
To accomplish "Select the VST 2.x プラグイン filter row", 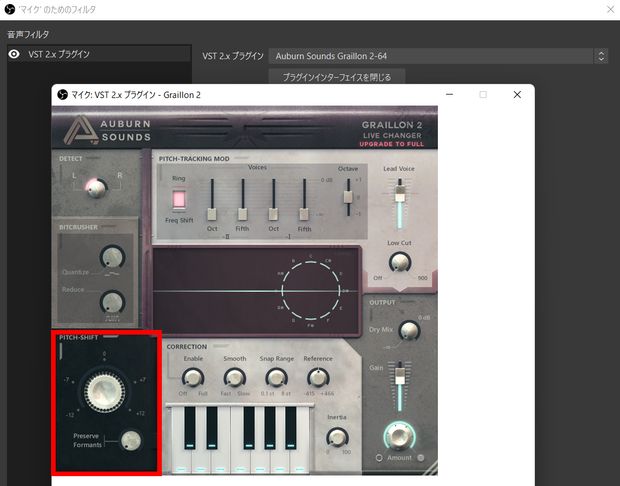I will click(99, 54).
